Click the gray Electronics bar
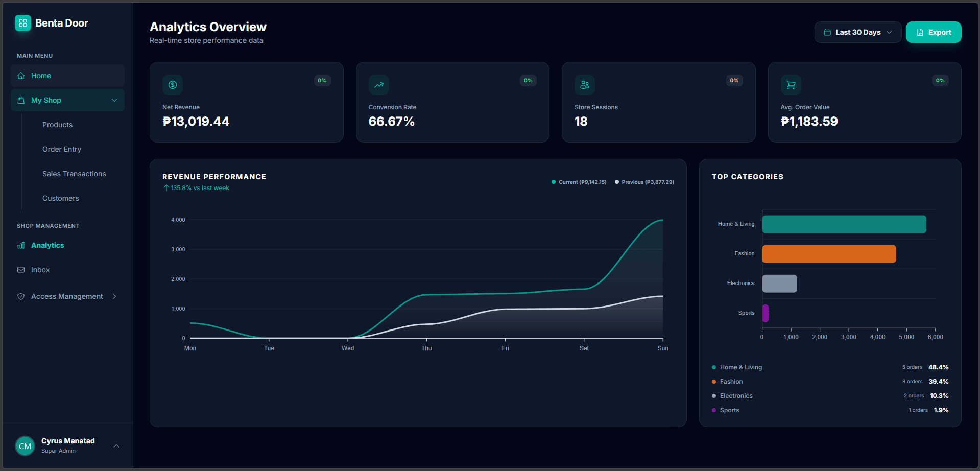980x471 pixels. [779, 284]
